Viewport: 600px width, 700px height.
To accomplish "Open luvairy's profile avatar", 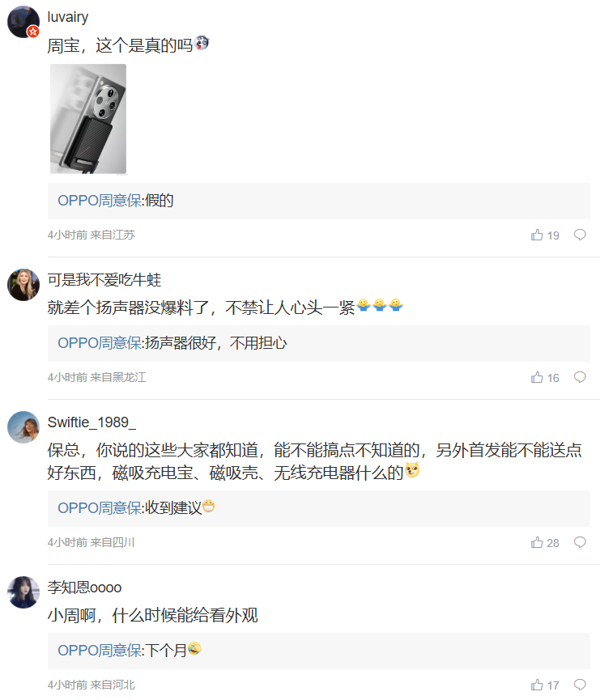I will tap(23, 22).
